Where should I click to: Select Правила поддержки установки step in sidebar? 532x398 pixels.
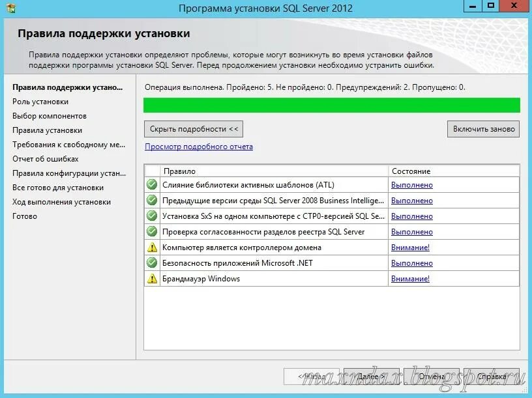pos(68,87)
